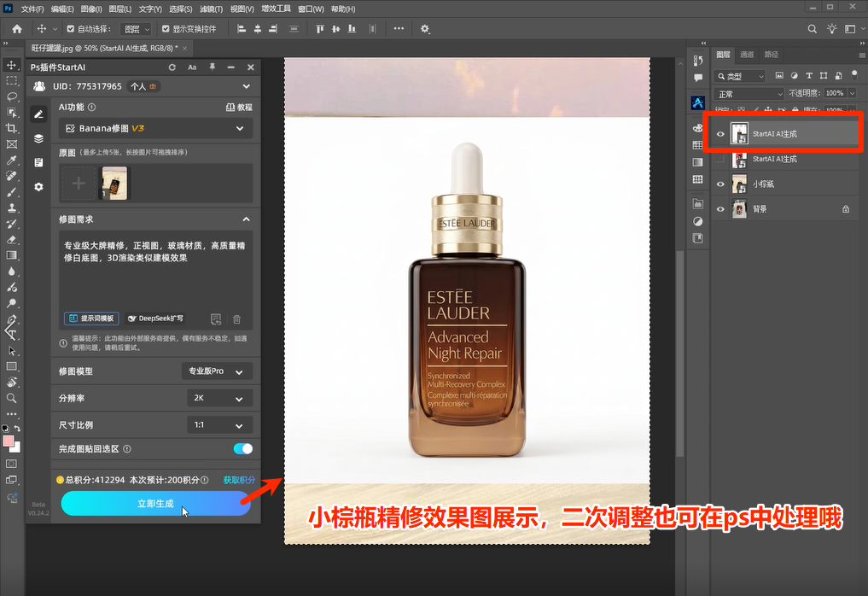
Task: Show the hidden second StartAI AI生成 layer
Action: (x=720, y=159)
